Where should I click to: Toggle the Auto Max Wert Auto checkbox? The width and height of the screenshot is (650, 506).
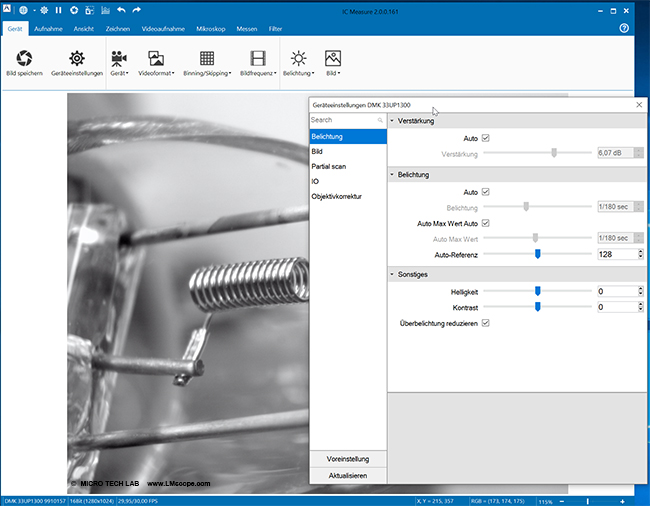coord(486,223)
